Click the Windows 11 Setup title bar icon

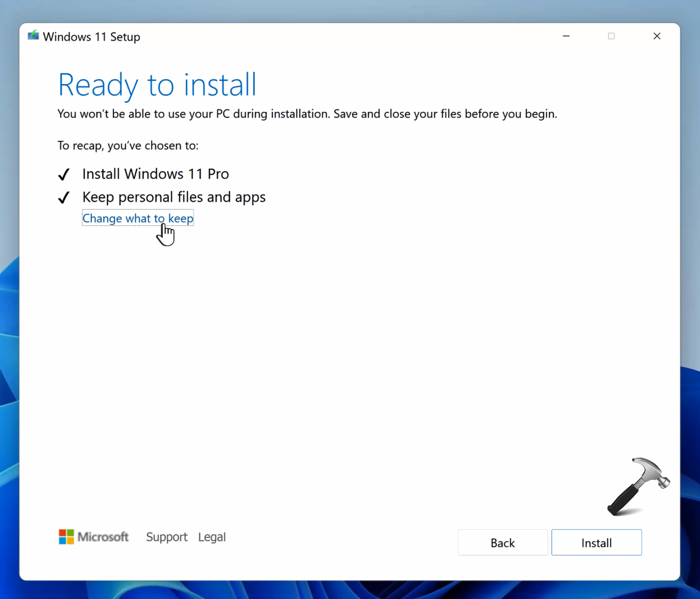coord(33,36)
